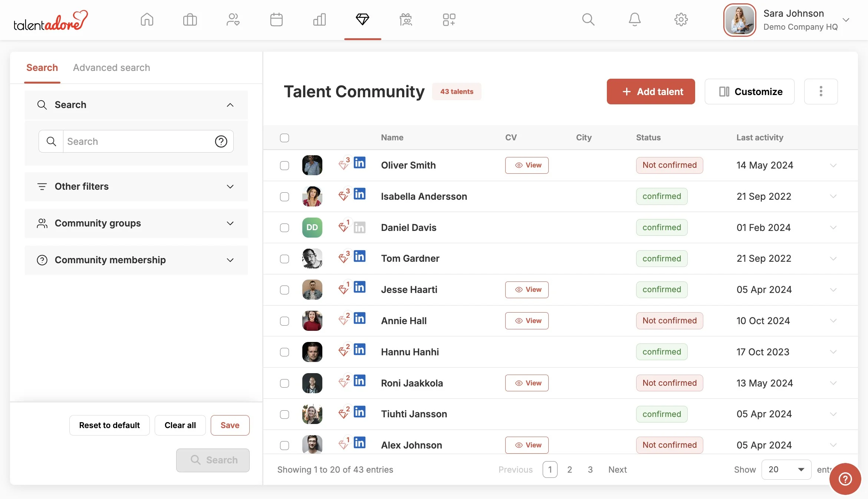Open the round help button bottom-right
The height and width of the screenshot is (499, 868).
[x=845, y=479]
